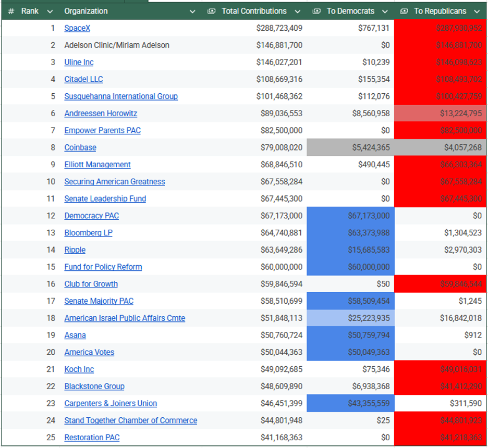Open the Elliott Management link
488x448 pixels.
pyautogui.click(x=97, y=165)
